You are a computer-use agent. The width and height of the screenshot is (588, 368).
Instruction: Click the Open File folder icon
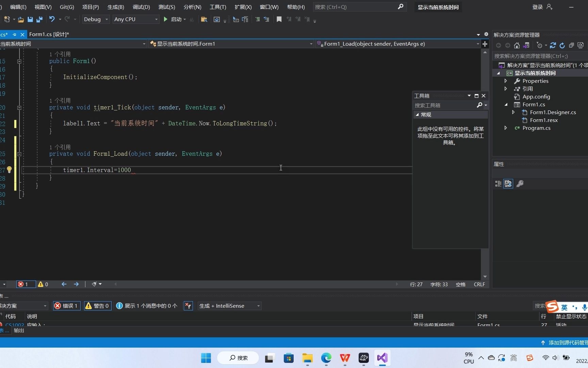(21, 19)
